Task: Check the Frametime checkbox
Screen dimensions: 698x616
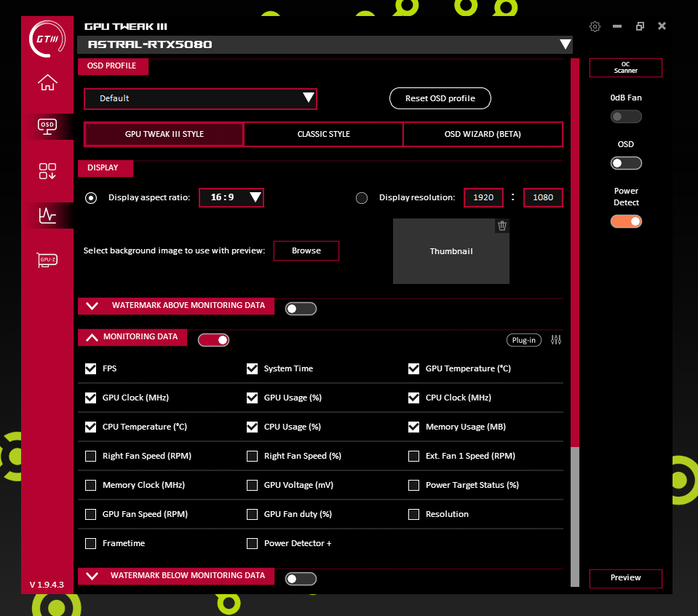Action: tap(91, 543)
